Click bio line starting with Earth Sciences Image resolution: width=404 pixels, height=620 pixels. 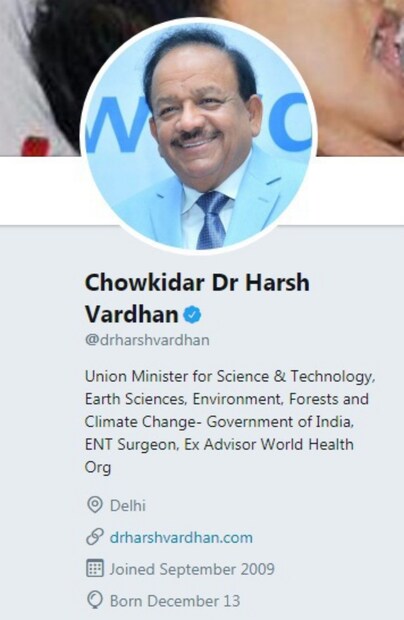pyautogui.click(x=227, y=399)
